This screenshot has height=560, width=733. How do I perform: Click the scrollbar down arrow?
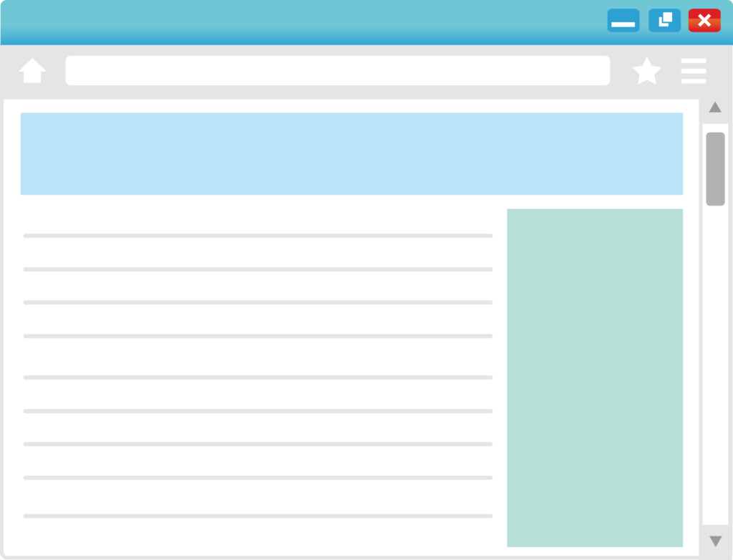(715, 541)
